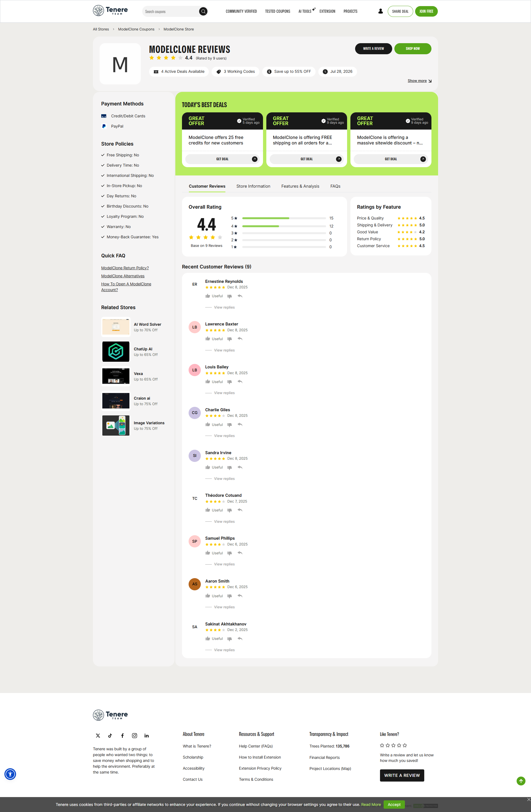Open Tenere Instagram page in footer

pyautogui.click(x=134, y=736)
